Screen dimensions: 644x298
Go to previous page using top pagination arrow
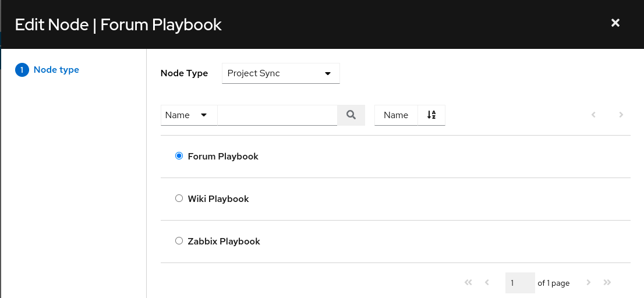click(x=593, y=115)
